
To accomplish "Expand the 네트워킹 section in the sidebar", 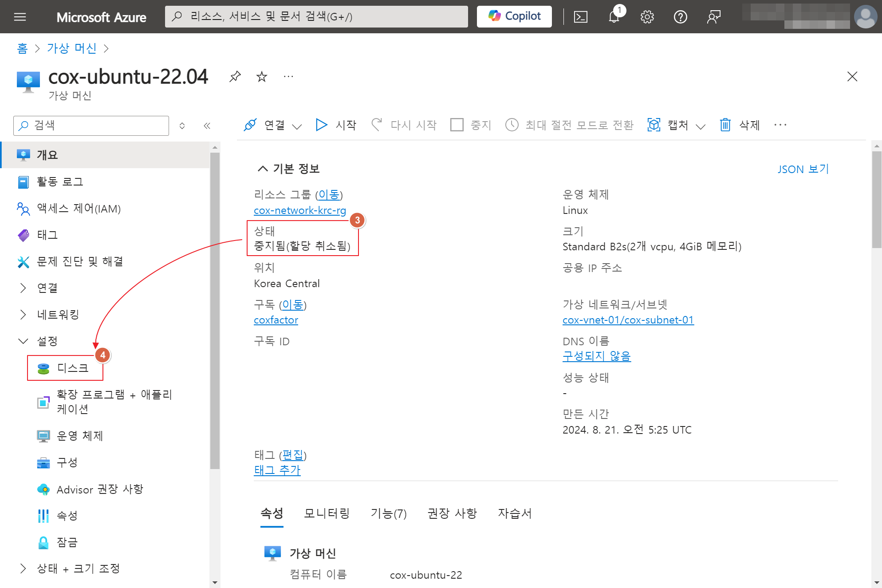I will tap(23, 315).
